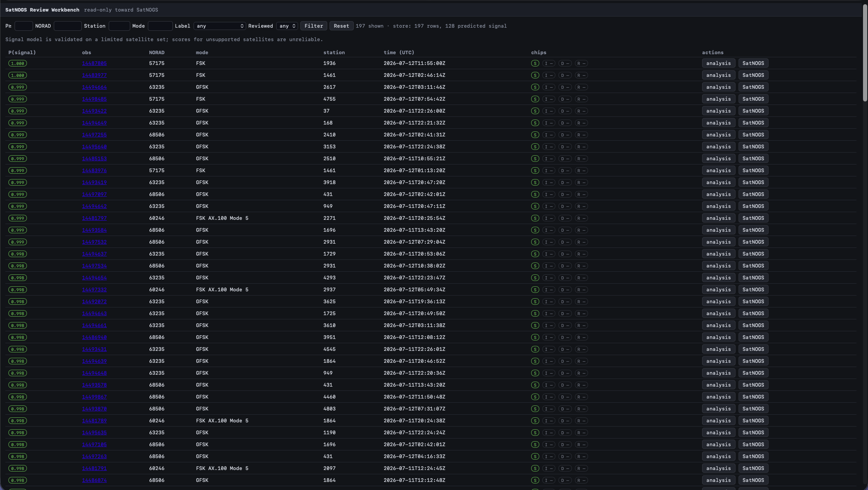This screenshot has width=868, height=490.
Task: Focus the Mode filter input field
Action: [160, 26]
